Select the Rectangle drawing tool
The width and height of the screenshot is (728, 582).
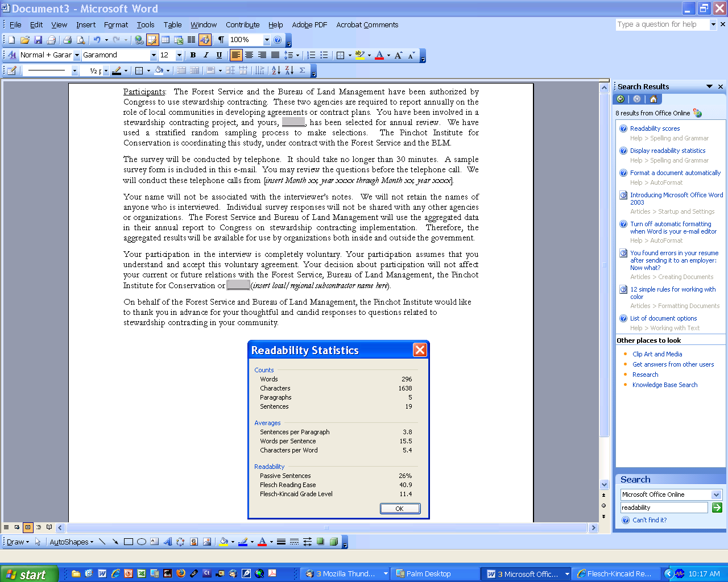(129, 542)
